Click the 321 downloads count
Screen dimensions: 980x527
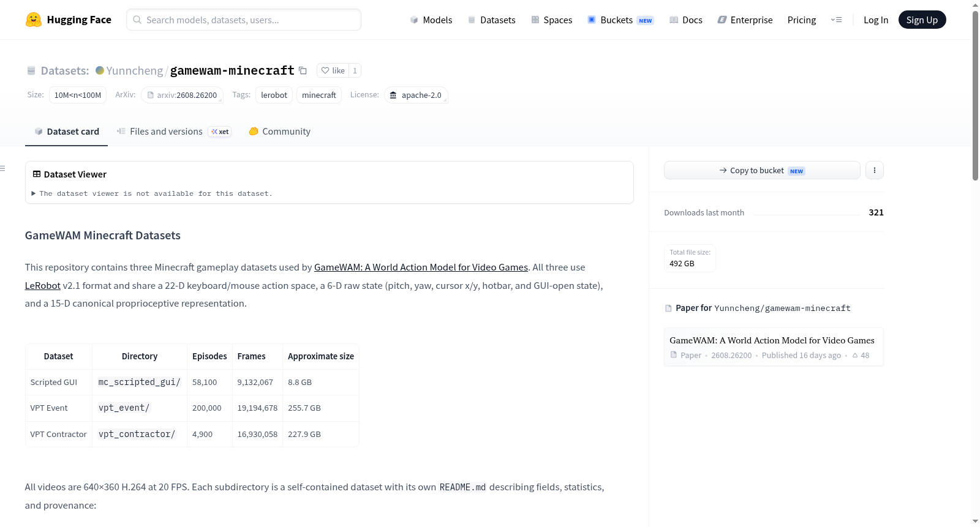coord(876,212)
